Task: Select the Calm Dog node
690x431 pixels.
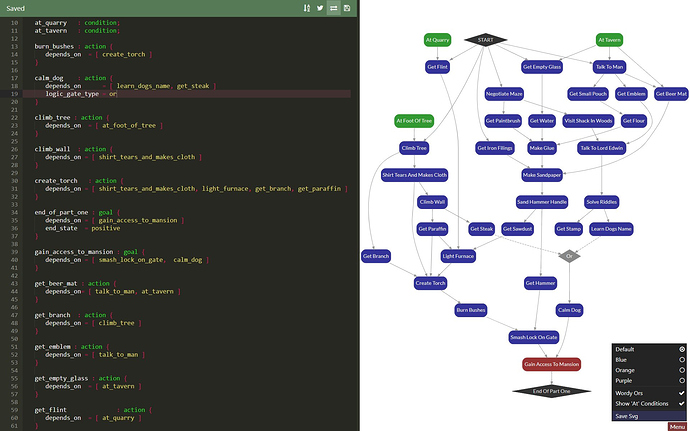Action: pyautogui.click(x=569, y=310)
